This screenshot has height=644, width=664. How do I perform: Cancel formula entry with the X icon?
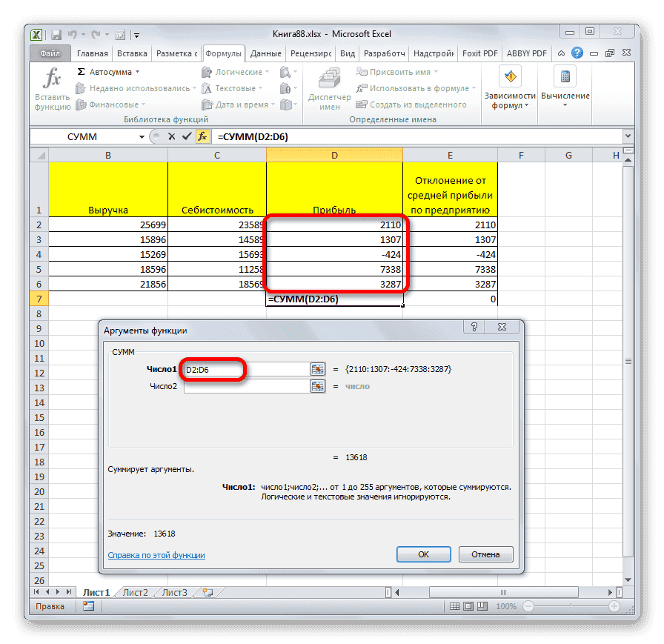(x=171, y=136)
